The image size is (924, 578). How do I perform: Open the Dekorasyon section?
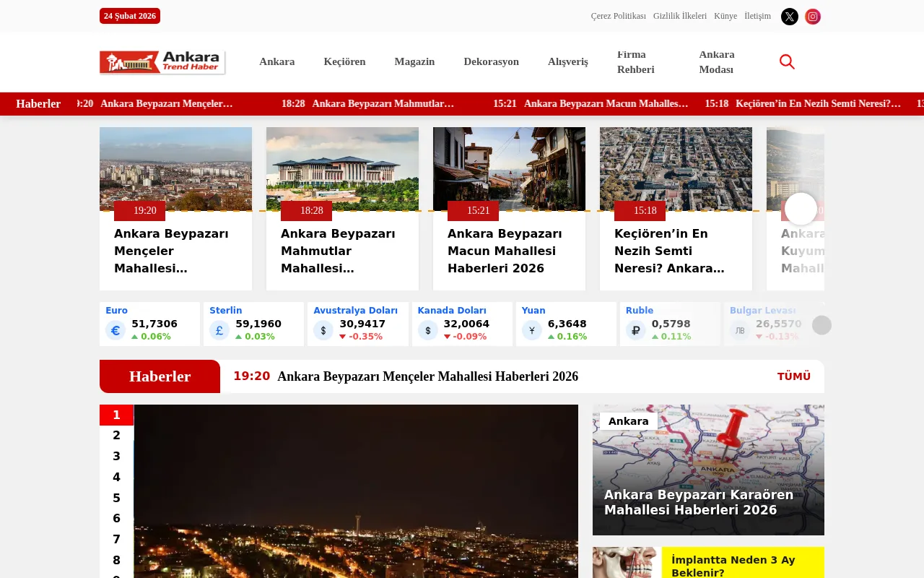pos(491,61)
